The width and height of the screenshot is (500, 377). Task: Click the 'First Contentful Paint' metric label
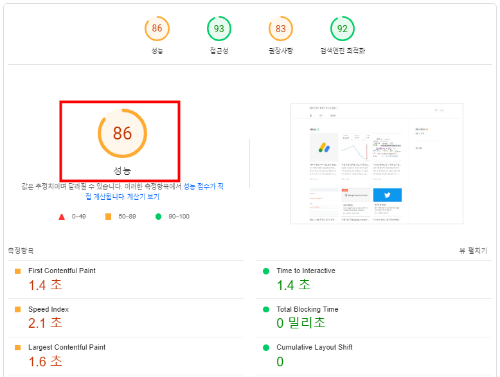62,271
